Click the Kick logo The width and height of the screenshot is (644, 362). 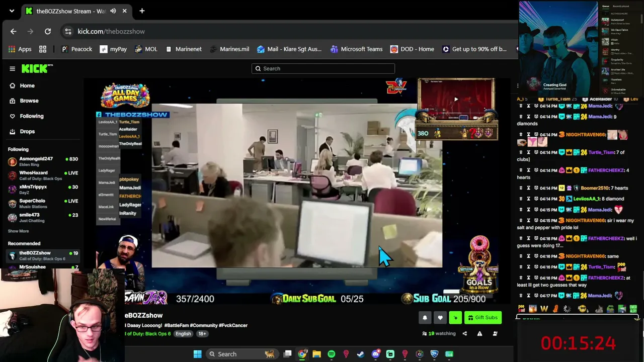click(37, 69)
